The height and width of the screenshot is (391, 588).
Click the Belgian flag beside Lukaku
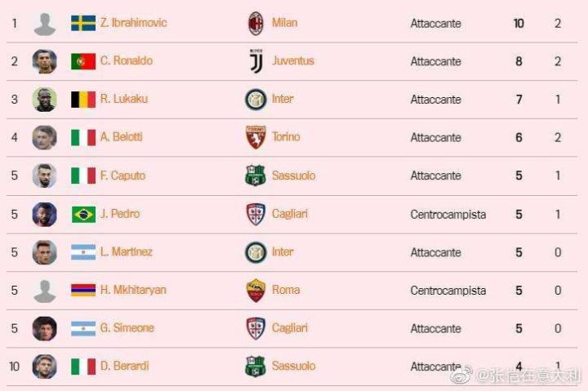83,100
